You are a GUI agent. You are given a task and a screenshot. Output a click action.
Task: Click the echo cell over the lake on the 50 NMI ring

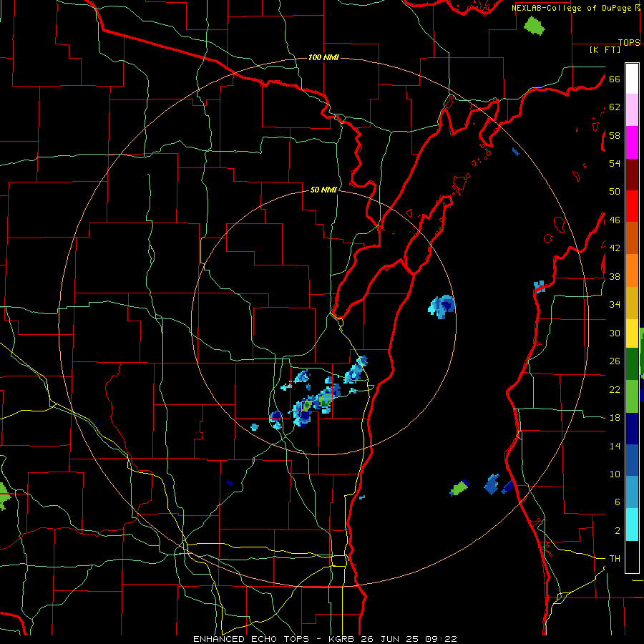(442, 307)
